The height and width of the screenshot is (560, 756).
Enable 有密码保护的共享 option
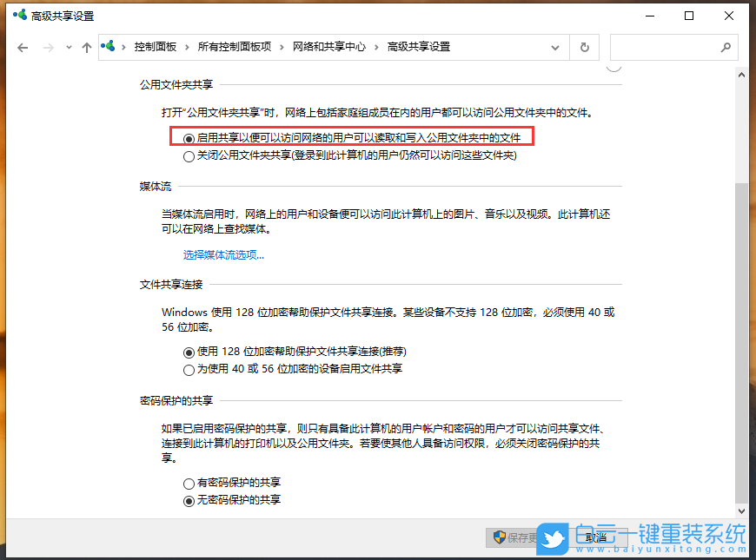coord(189,484)
